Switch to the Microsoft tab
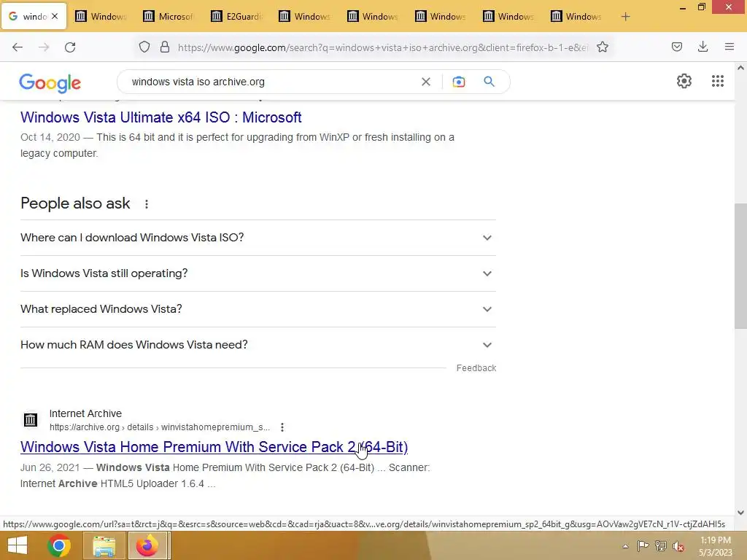Viewport: 747px width, 560px height. [x=169, y=17]
